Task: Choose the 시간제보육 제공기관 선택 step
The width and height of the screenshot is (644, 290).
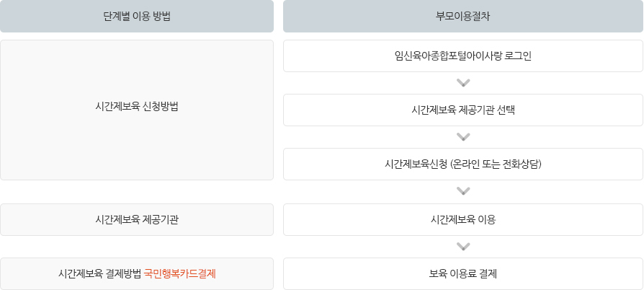Action: pos(463,110)
